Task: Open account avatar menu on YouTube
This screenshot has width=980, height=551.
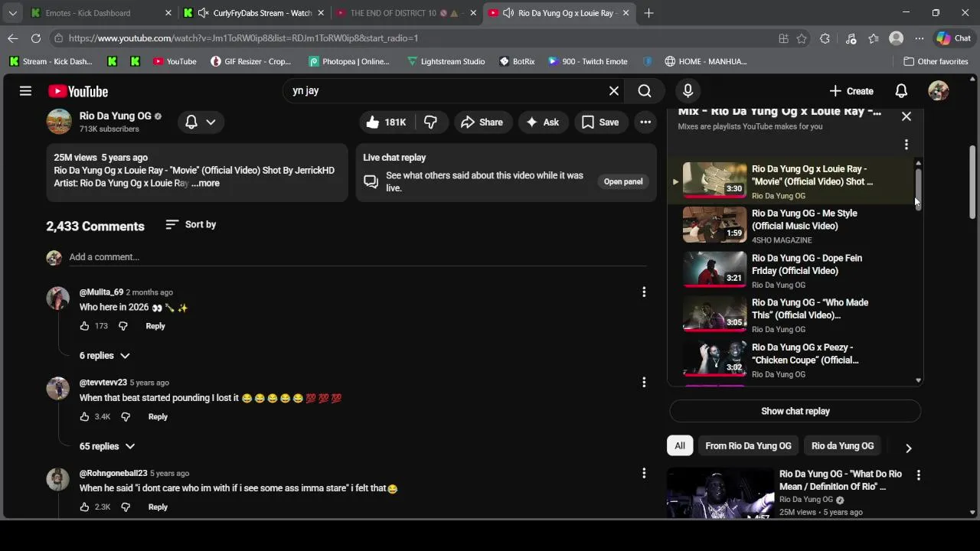Action: [x=939, y=91]
